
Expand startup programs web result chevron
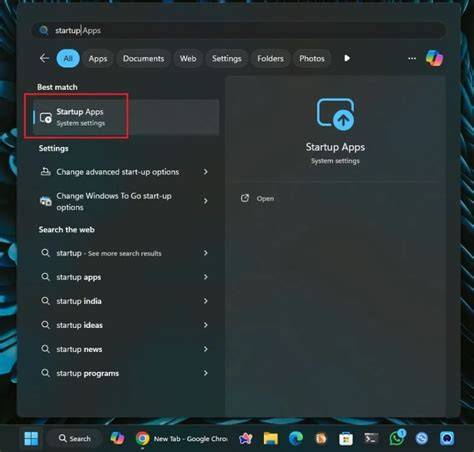(206, 373)
